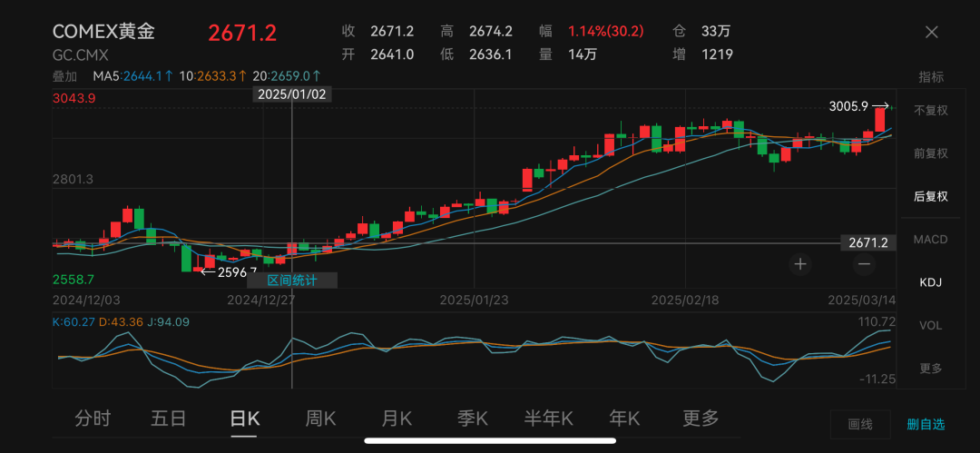Screen dimensions: 980x453
Task: Close the COMEX gold chart view
Action: pos(931,32)
